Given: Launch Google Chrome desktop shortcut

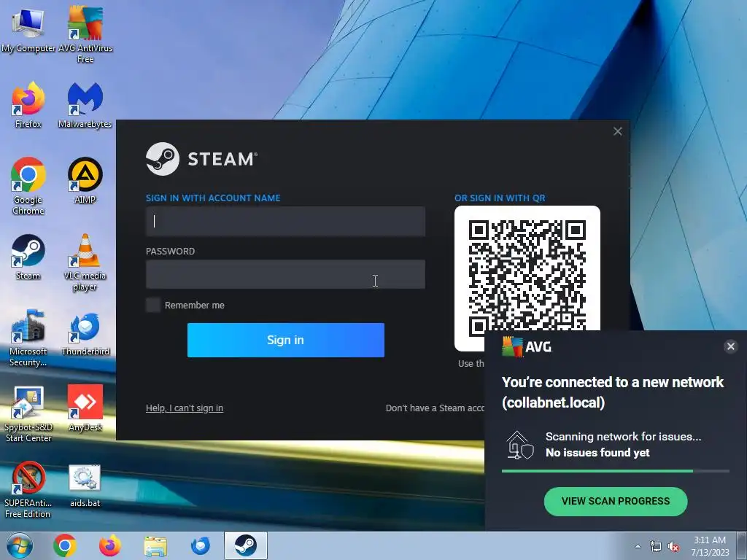Looking at the screenshot, I should [x=28, y=186].
